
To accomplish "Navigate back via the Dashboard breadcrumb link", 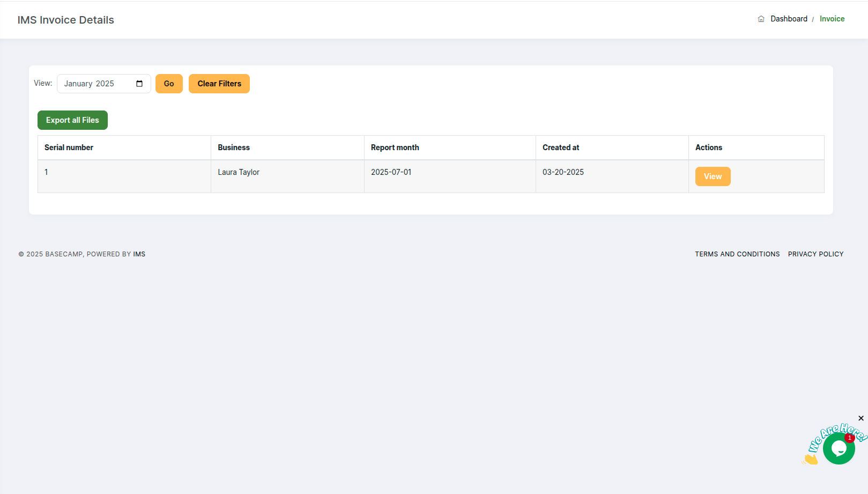I will [788, 19].
